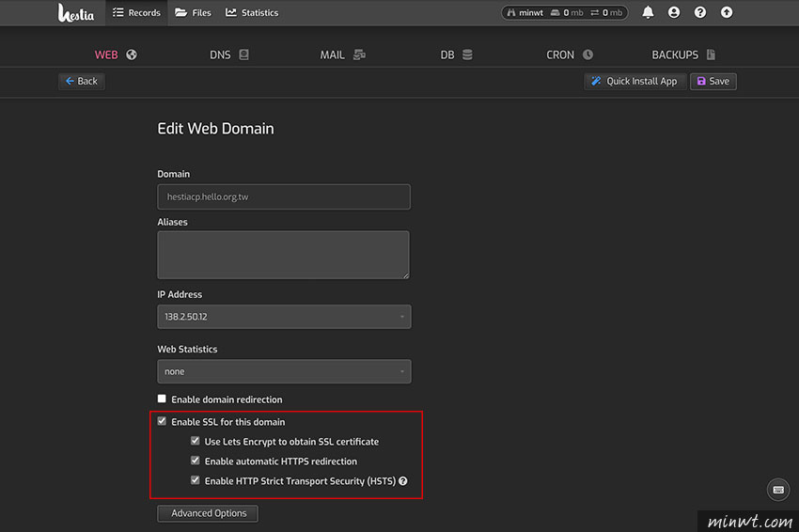Click the Hestia logo

(x=76, y=13)
